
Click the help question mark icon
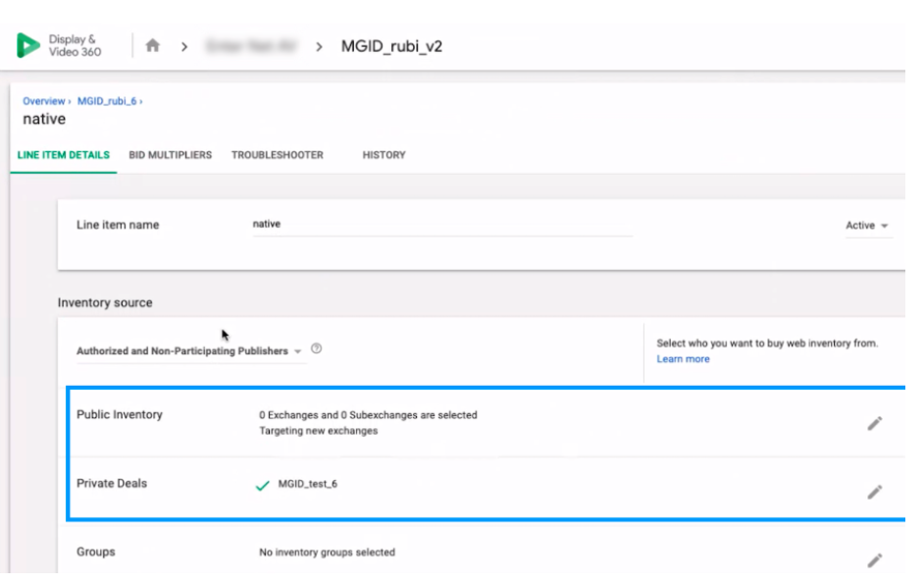(317, 349)
